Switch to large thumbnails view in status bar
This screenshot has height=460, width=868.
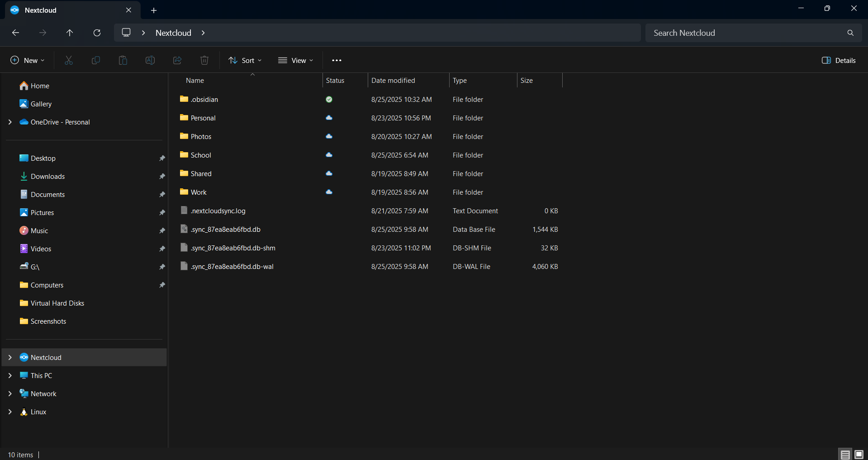(x=859, y=455)
